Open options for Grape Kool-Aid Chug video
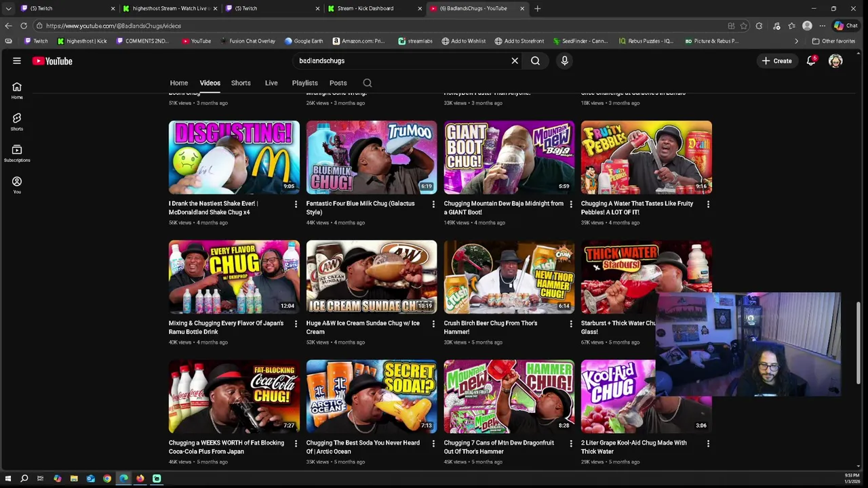This screenshot has height=488, width=868. (708, 443)
